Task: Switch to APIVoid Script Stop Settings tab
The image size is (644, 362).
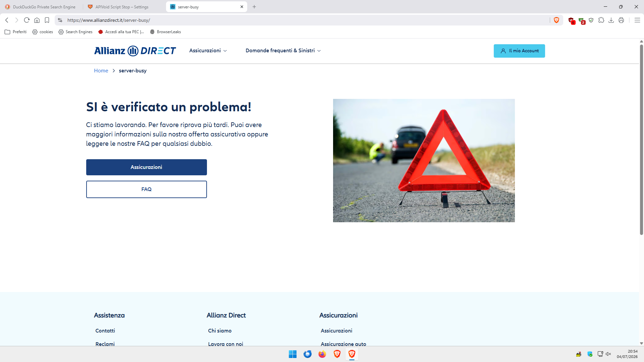Action: 122,7
